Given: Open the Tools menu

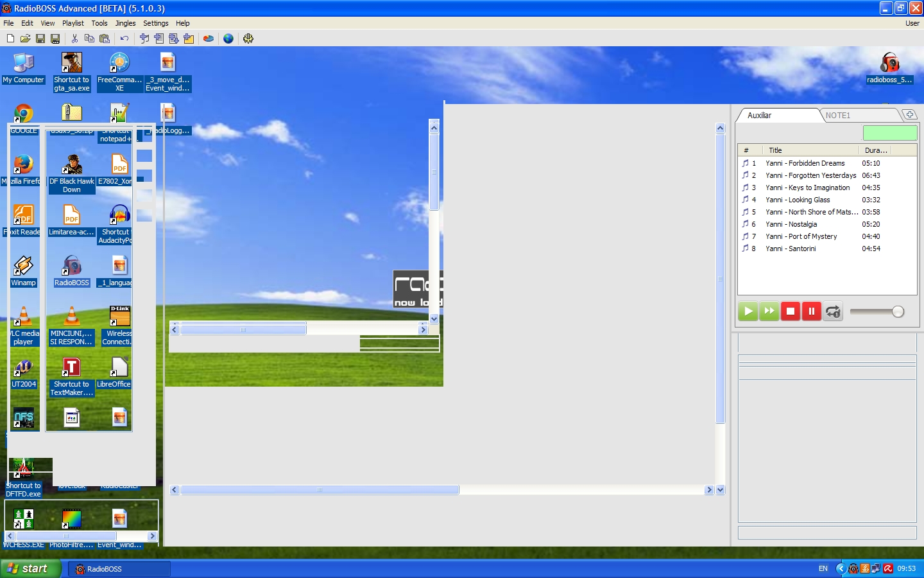Looking at the screenshot, I should pyautogui.click(x=99, y=23).
